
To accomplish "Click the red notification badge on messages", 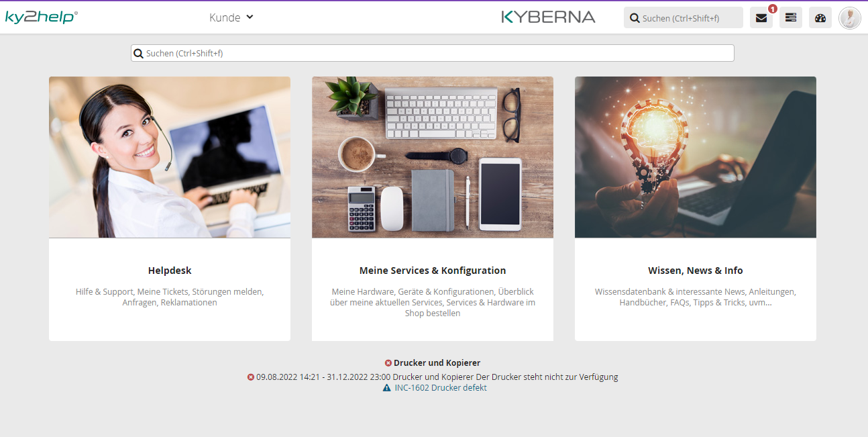I will (x=773, y=9).
